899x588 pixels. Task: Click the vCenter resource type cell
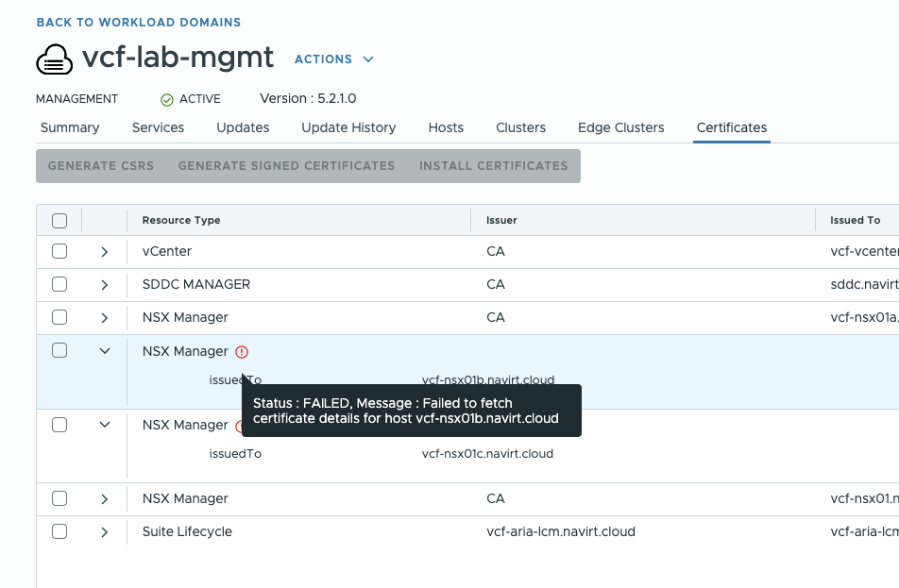pos(167,252)
